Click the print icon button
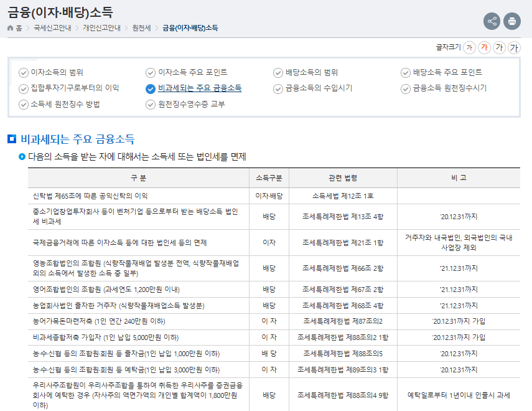532x411 pixels. pyautogui.click(x=512, y=21)
